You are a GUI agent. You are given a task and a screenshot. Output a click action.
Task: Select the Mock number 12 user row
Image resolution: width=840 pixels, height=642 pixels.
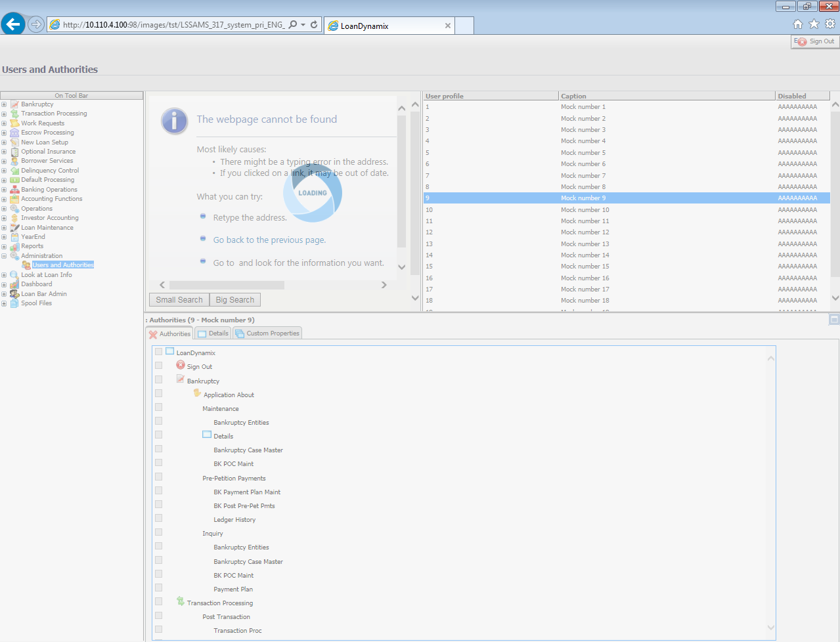(585, 232)
